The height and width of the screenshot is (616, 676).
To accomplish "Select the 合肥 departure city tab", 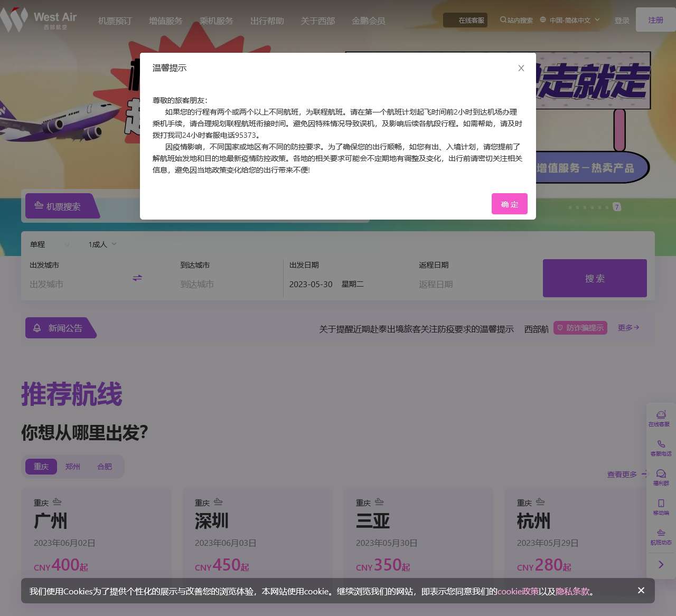I will click(105, 467).
